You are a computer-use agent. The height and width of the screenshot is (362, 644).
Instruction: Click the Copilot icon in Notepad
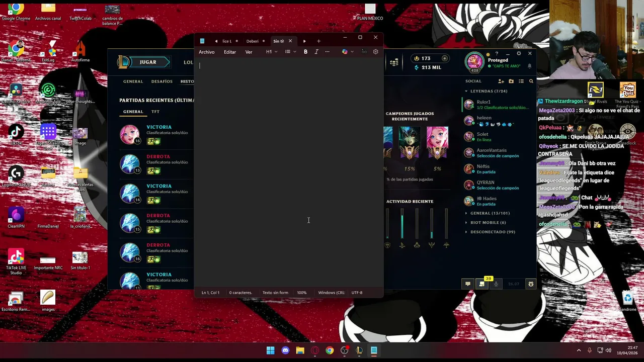[x=345, y=52]
